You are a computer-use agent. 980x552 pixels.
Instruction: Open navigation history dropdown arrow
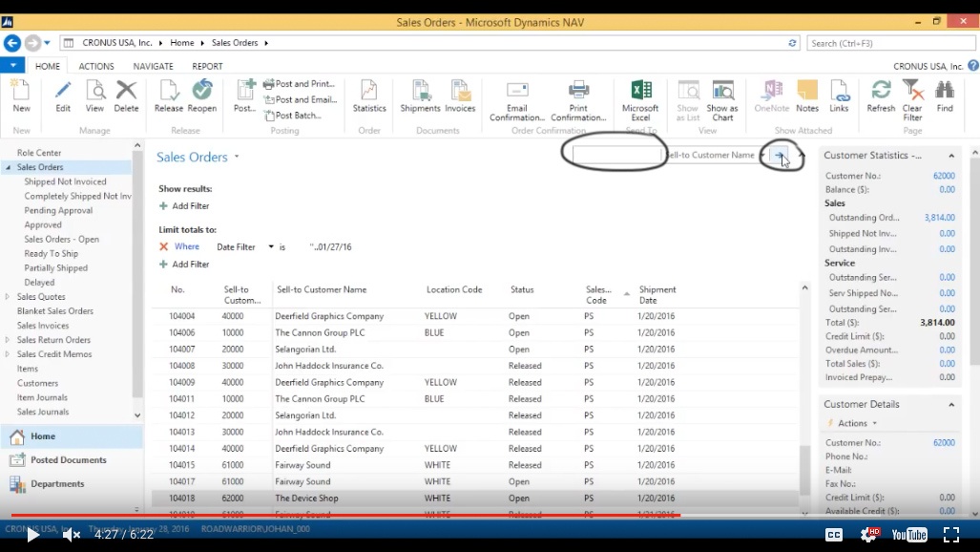pos(47,43)
